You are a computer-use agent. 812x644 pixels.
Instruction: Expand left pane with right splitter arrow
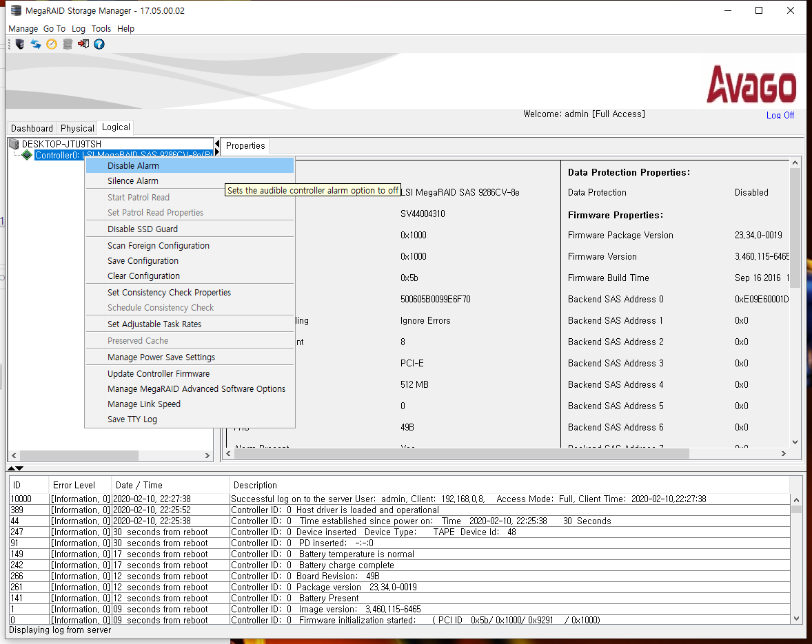coord(217,152)
